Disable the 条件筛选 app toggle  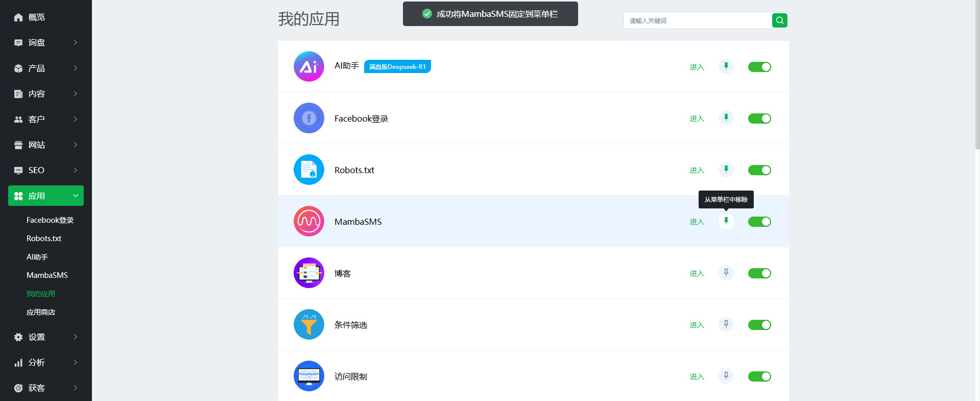click(x=759, y=325)
